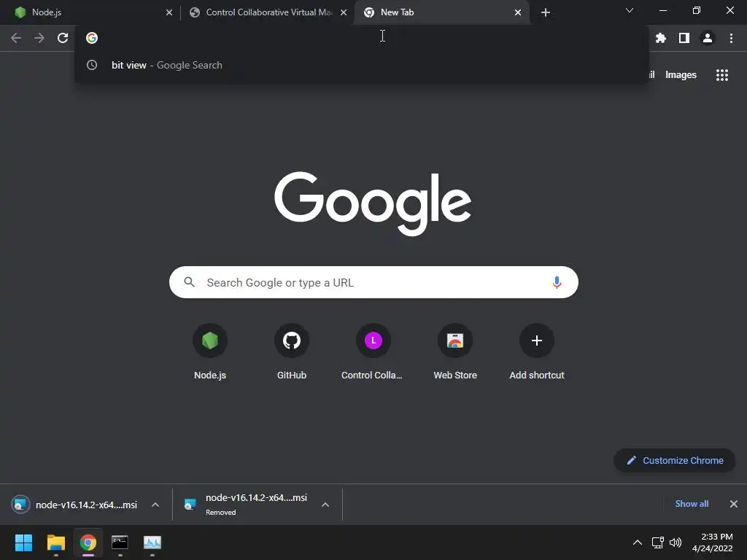This screenshot has height=560, width=747.
Task: Switch to Control Collaborative Virtual Machine tab
Action: click(x=269, y=12)
